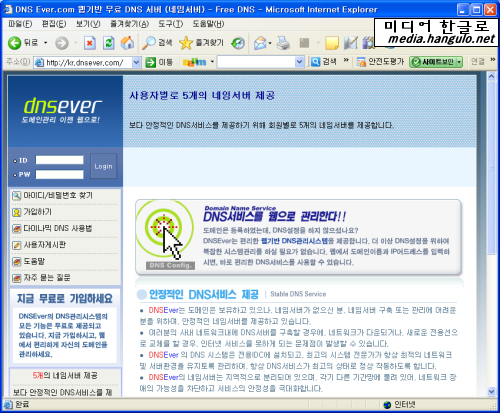Click the 인터넷 zone status bar entry
This screenshot has width=500, height=413.
pyautogui.click(x=399, y=405)
